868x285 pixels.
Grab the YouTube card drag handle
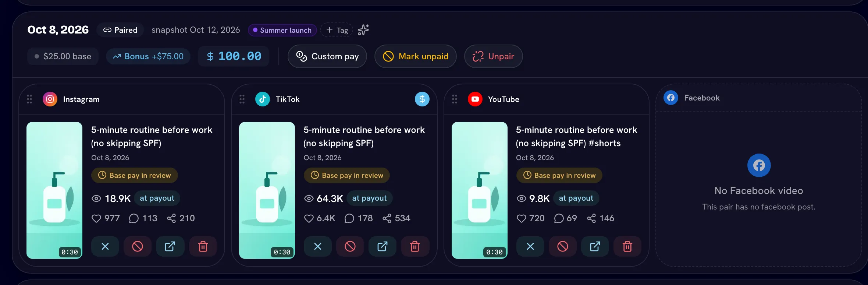(455, 99)
